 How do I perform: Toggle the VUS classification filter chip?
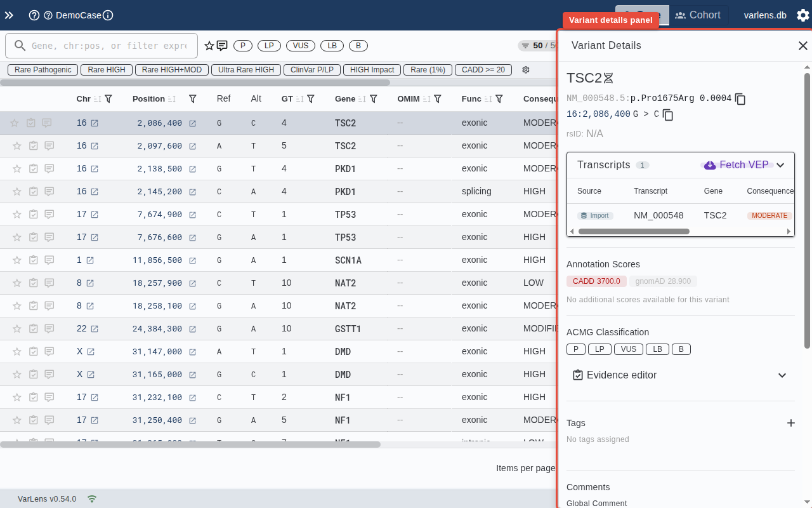point(300,45)
